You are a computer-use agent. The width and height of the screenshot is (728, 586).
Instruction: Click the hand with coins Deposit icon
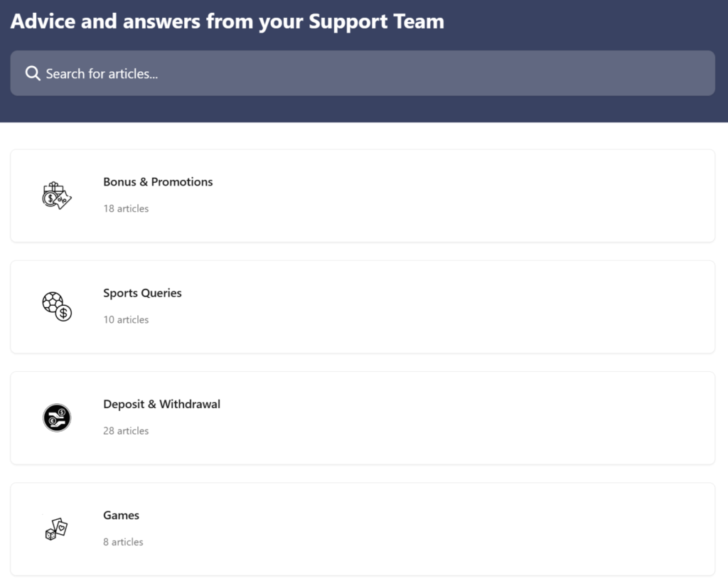(x=57, y=417)
